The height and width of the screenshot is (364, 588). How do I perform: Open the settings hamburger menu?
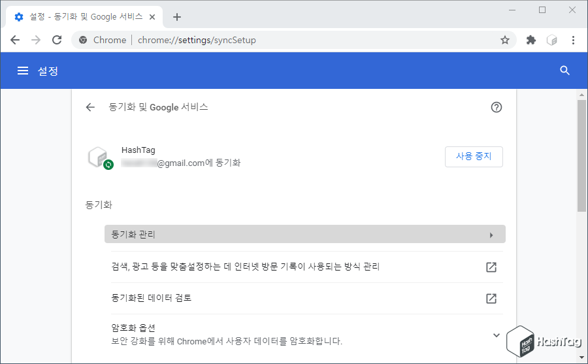[x=23, y=71]
